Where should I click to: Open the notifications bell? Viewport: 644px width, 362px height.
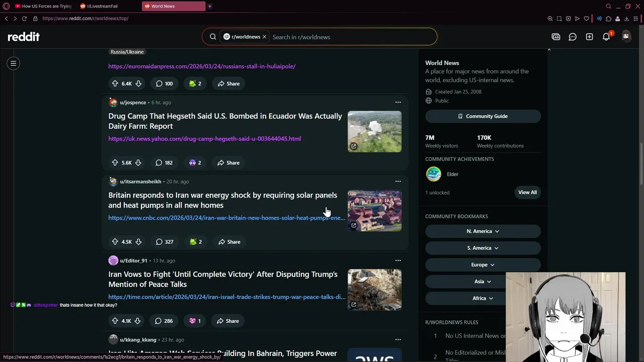pos(606,37)
